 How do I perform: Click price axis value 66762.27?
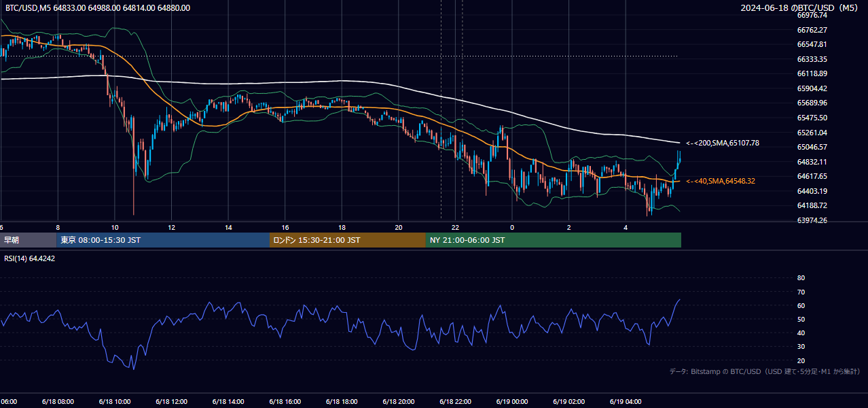point(812,30)
